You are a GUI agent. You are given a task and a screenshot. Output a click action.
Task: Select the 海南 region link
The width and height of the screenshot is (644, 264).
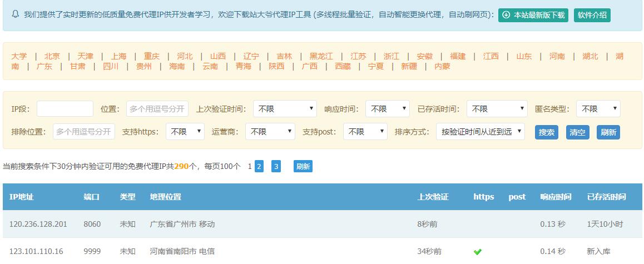(177, 66)
